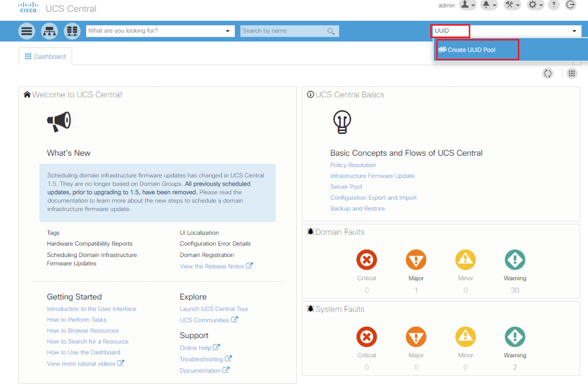Launch UCS Central Tour link
The width and height of the screenshot is (588, 384).
click(214, 309)
